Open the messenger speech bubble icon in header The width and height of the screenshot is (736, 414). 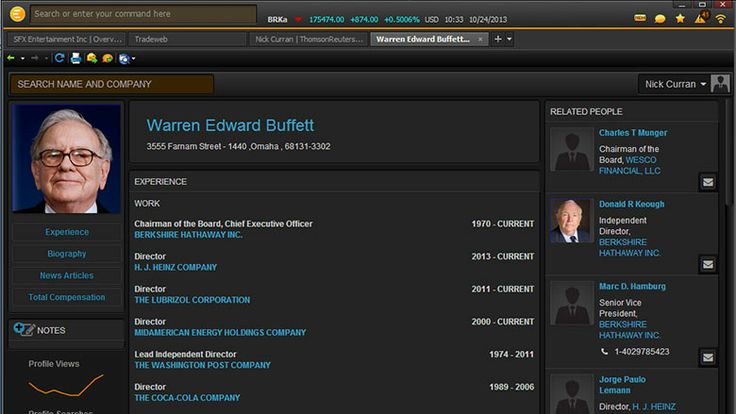[660, 19]
